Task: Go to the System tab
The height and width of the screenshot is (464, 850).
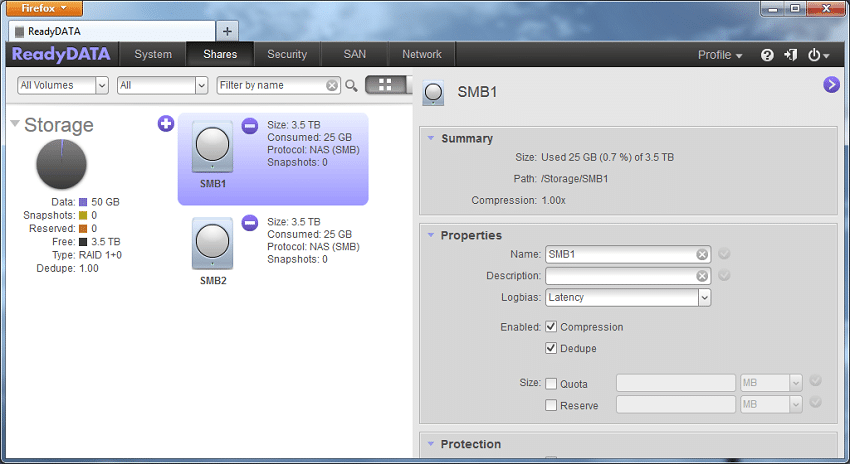Action: (153, 54)
